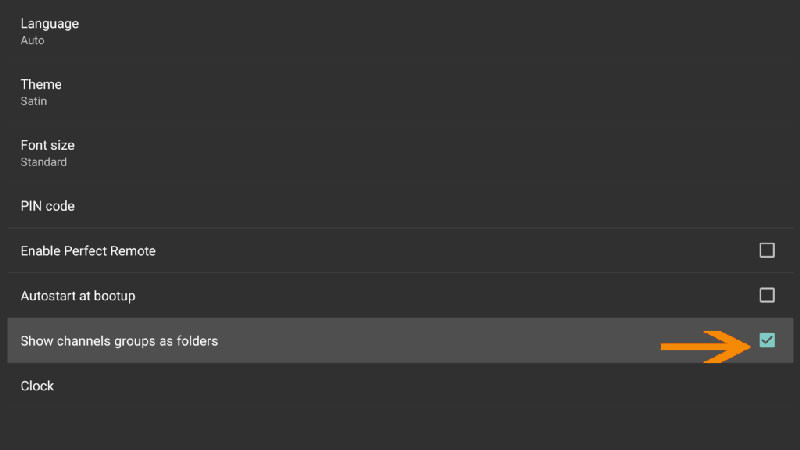Open the Font size option
Screen dimensions: 800x450
(x=48, y=146)
